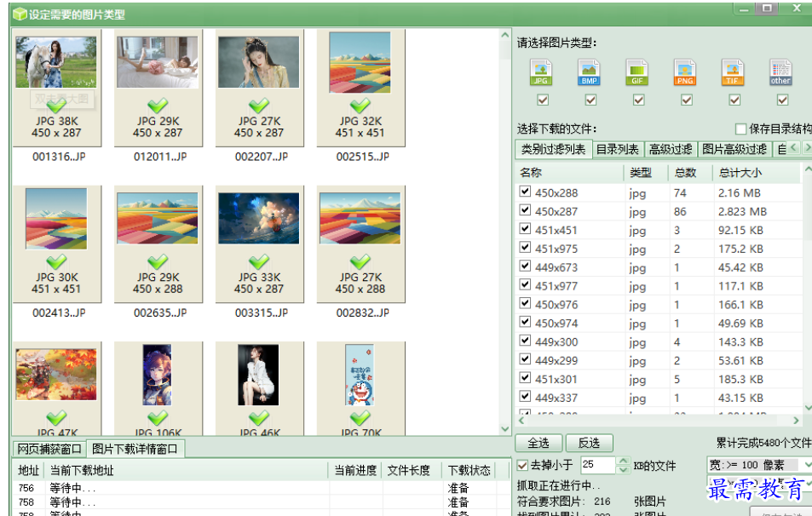Image resolution: width=812 pixels, height=516 pixels.
Task: Uncheck the checkbox under PNG icon
Action: click(x=687, y=100)
